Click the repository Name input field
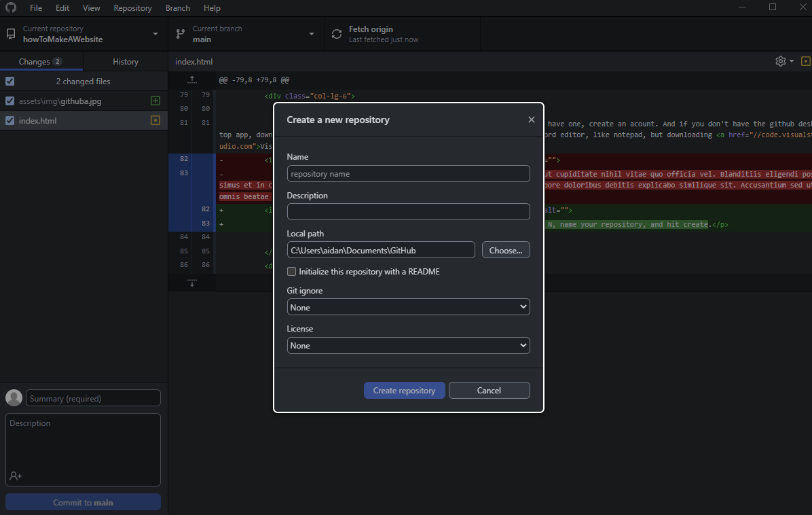The height and width of the screenshot is (515, 812). point(408,174)
